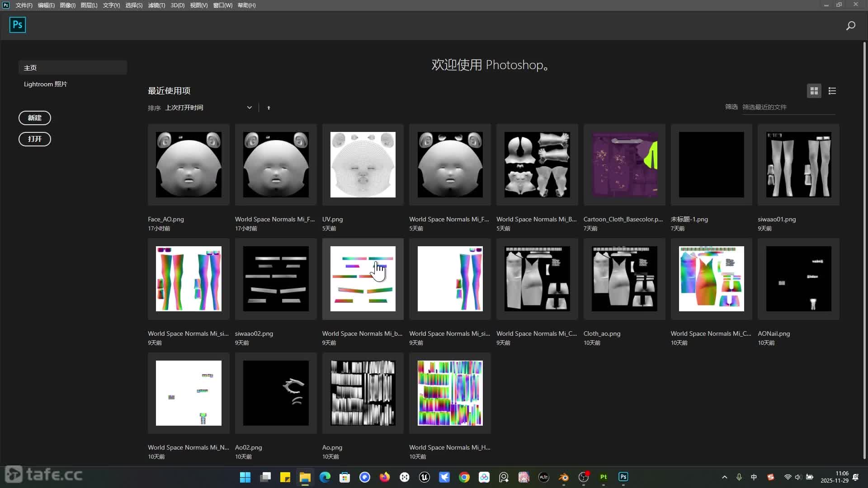Switch to list view of recent files

click(832, 91)
